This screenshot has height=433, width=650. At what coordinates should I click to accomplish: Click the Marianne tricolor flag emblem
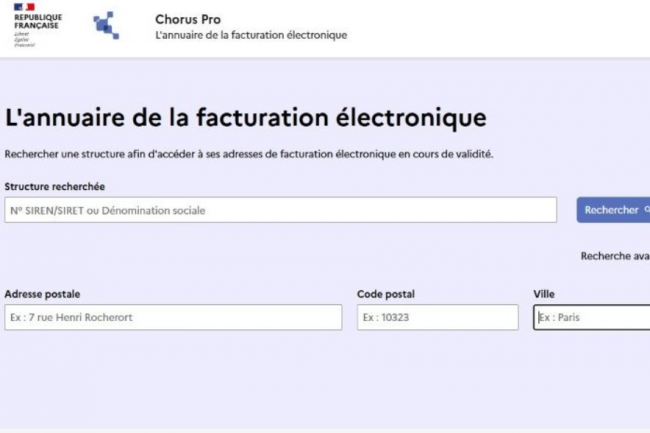[24, 7]
